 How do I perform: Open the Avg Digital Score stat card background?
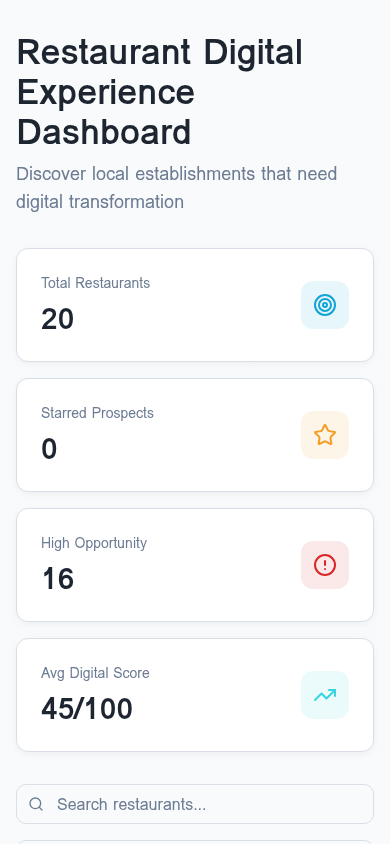(195, 695)
